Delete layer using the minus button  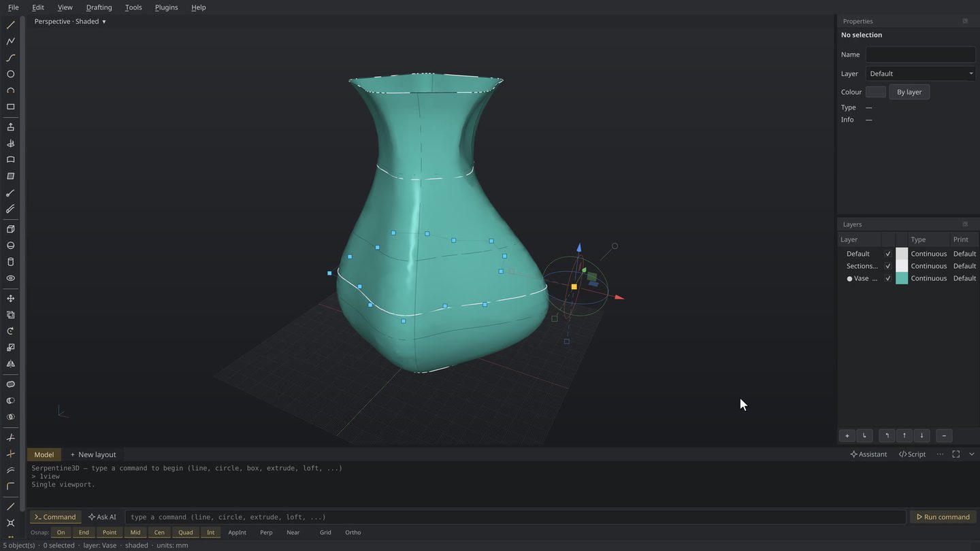pyautogui.click(x=944, y=435)
